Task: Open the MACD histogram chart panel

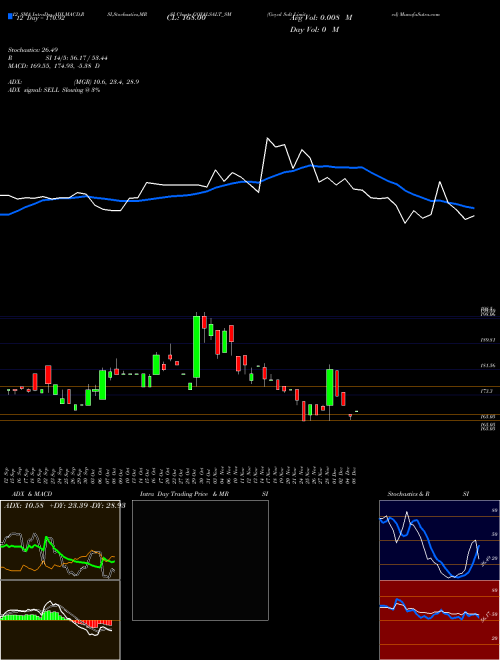Action: pyautogui.click(x=60, y=620)
